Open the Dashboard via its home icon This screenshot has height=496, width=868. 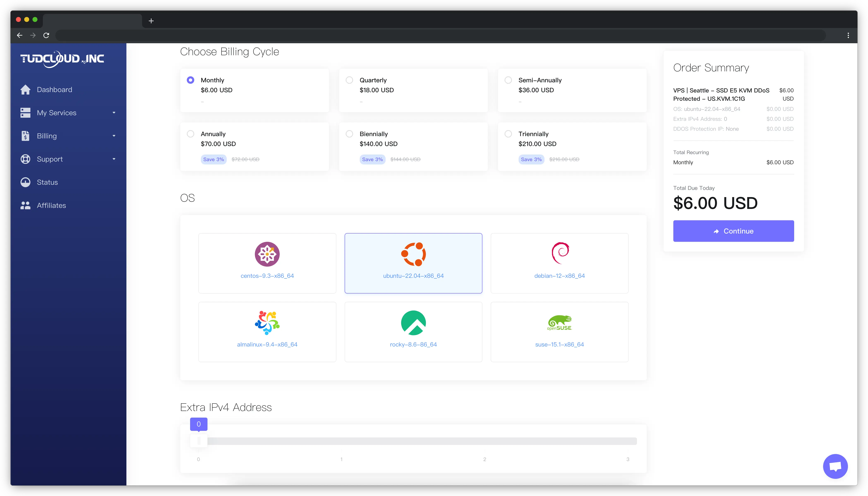click(26, 89)
